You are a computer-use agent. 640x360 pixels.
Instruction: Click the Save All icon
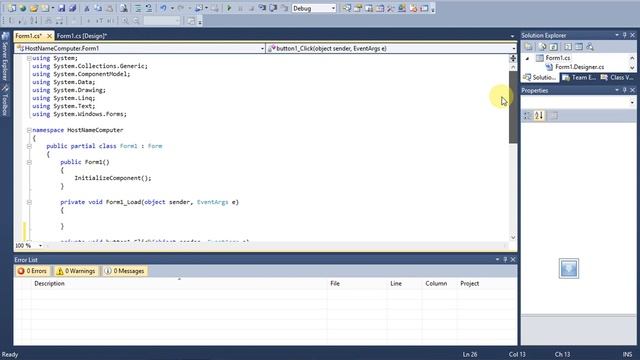pos(72,8)
